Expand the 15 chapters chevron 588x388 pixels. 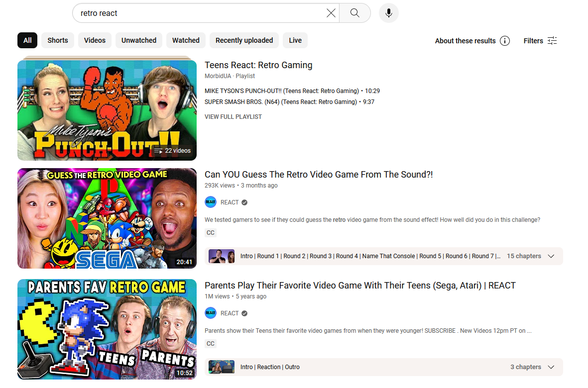click(551, 256)
